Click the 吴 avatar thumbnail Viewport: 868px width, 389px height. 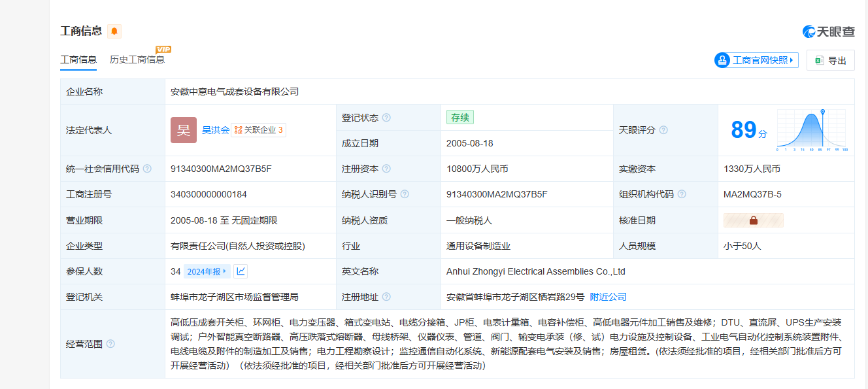183,130
